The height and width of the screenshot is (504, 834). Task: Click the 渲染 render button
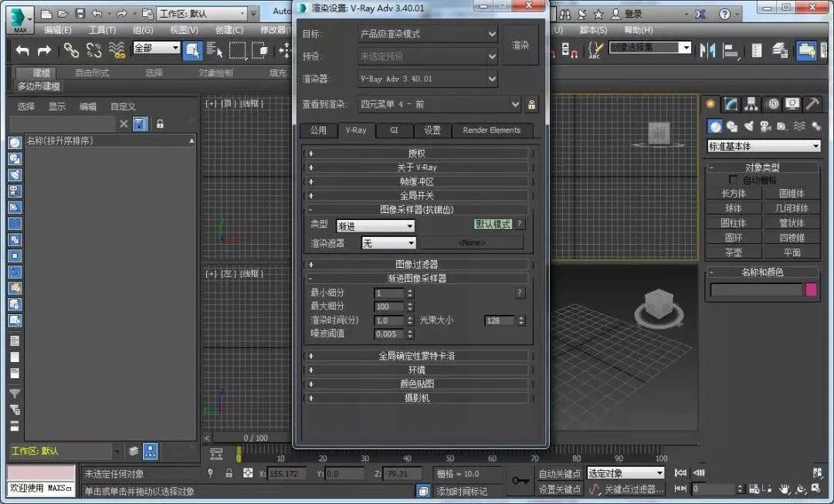point(520,46)
